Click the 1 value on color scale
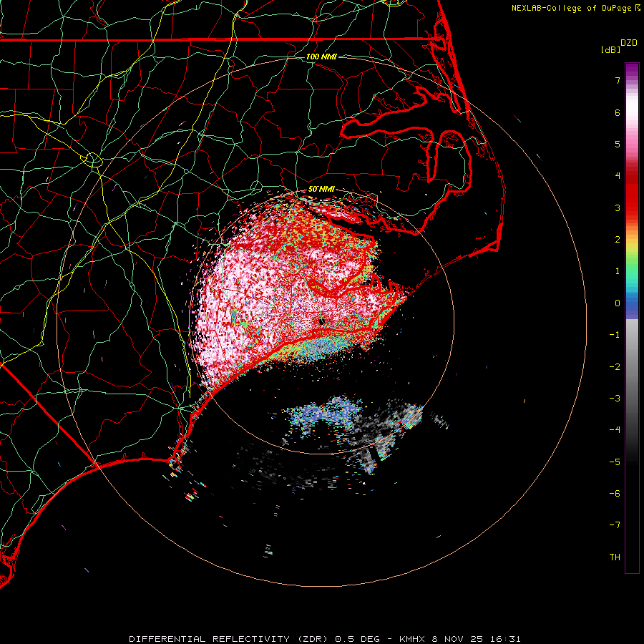Image resolution: width=644 pixels, height=644 pixels. 618,271
